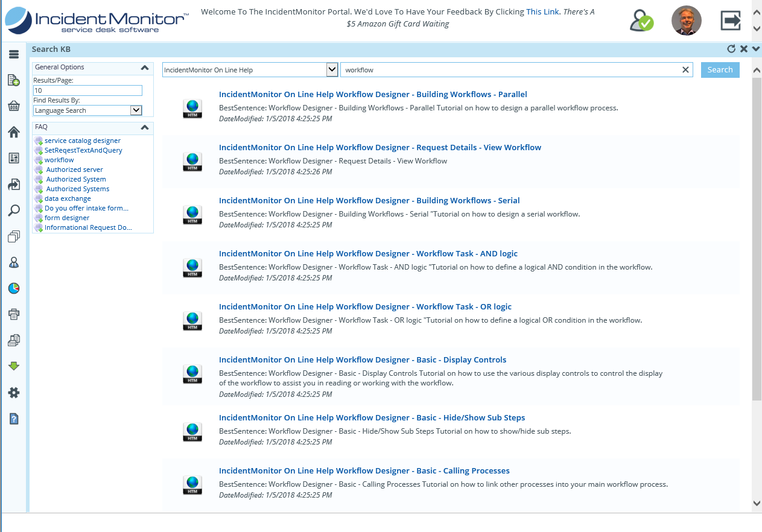The width and height of the screenshot is (762, 532).
Task: Open the settings gear icon
Action: click(13, 393)
